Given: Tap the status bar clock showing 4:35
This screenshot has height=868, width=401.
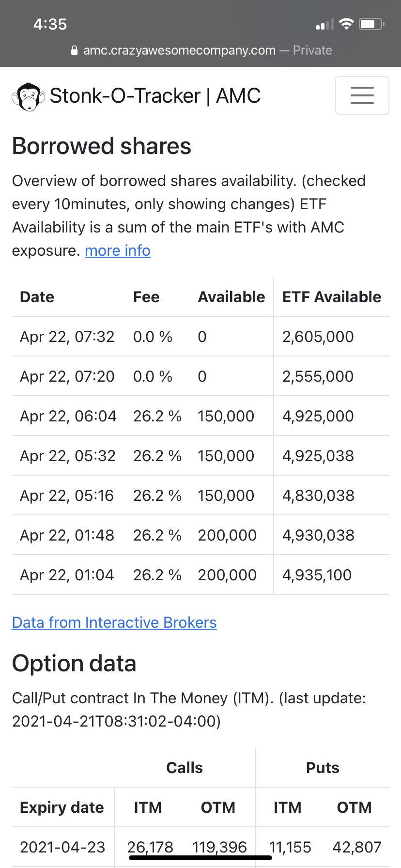Looking at the screenshot, I should (x=50, y=24).
